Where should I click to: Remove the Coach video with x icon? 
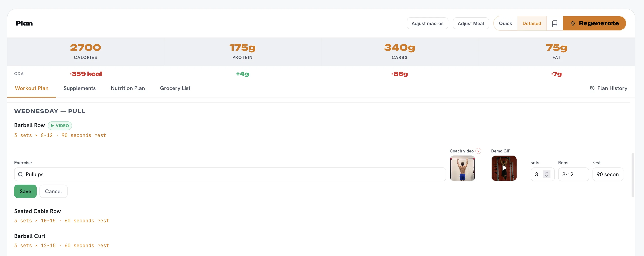[x=478, y=151]
